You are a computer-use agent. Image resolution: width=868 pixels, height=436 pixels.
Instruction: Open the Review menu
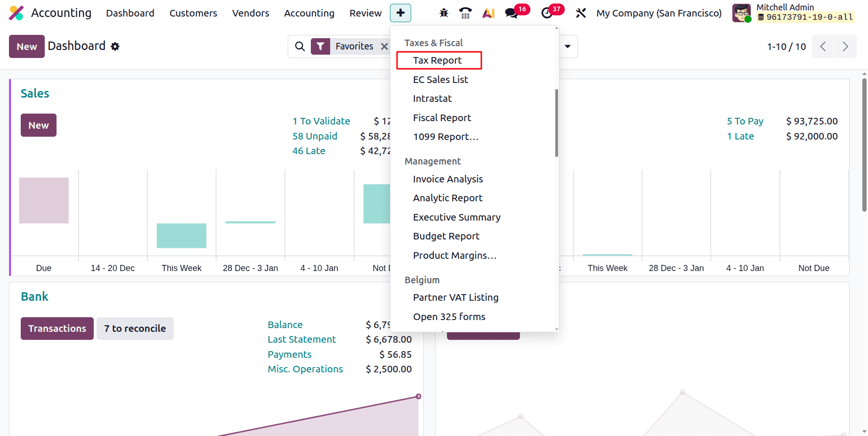coord(365,13)
